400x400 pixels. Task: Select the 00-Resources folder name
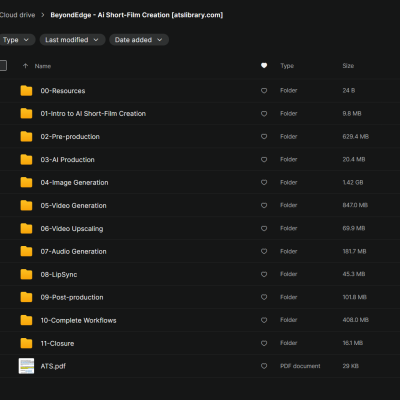tap(63, 91)
